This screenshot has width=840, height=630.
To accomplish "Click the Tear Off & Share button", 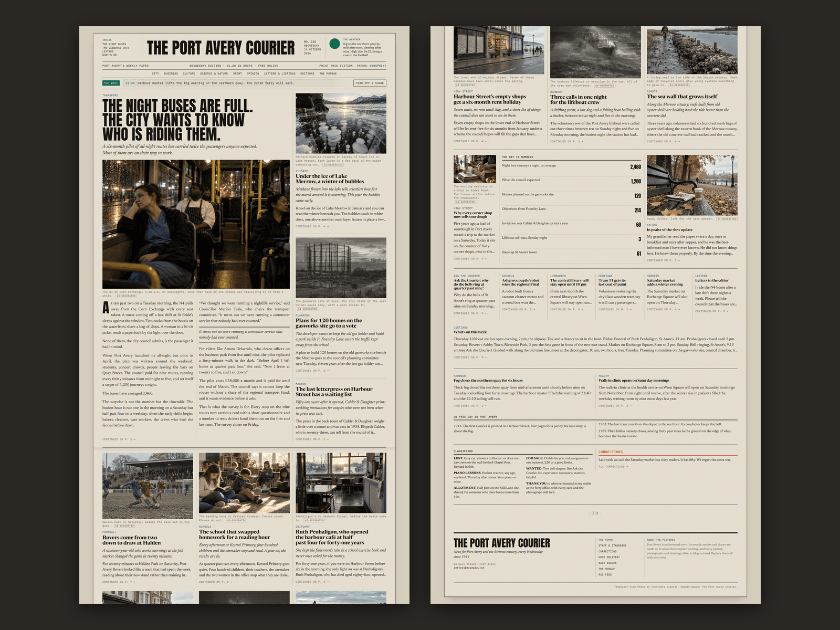I will 370,83.
